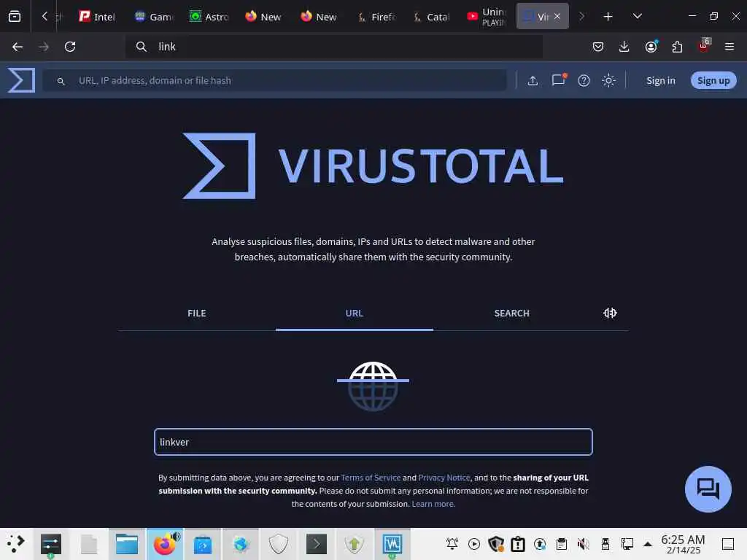Switch to the Firefo tab
747x560 pixels.
[376, 17]
